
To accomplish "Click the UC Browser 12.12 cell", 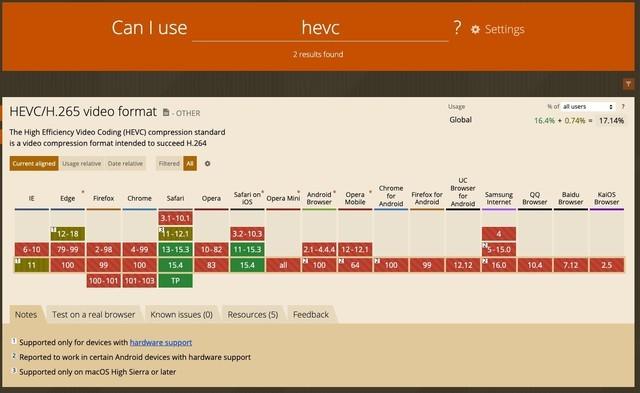I will pos(463,265).
